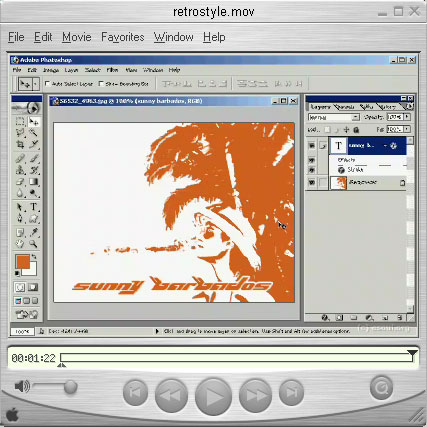The image size is (427, 427).
Task: Open QuickTime Favorites menu
Action: [x=123, y=37]
